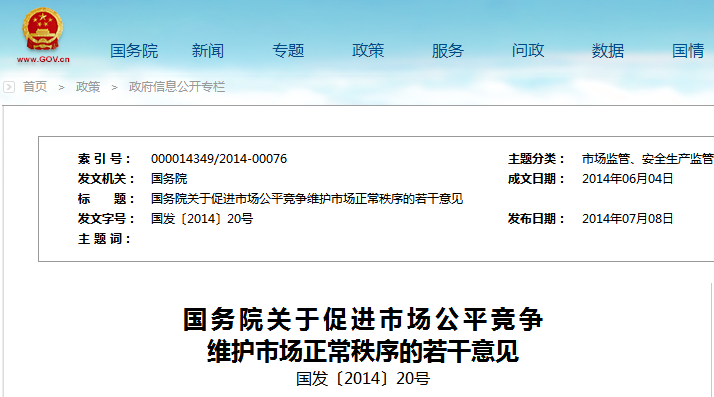Select the 问政 menu item
Screen dimensions: 714x397
click(528, 51)
